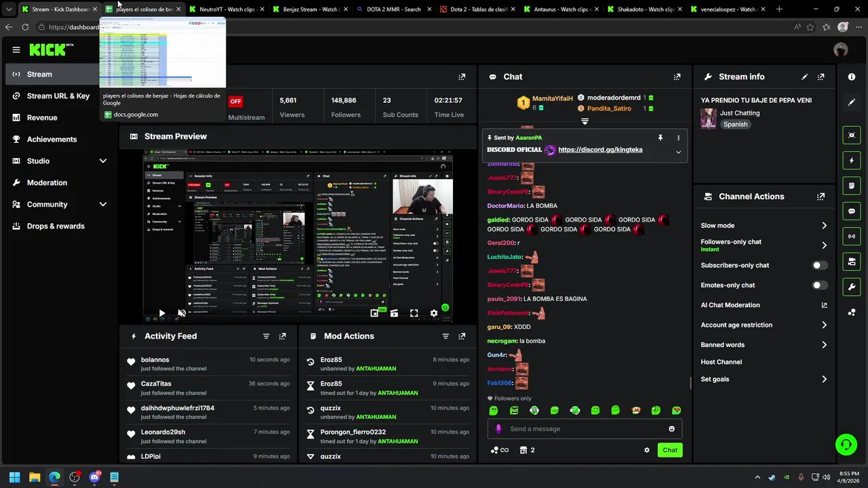Open stream preview settings gear
Viewport: 868px width, 488px height.
433,313
